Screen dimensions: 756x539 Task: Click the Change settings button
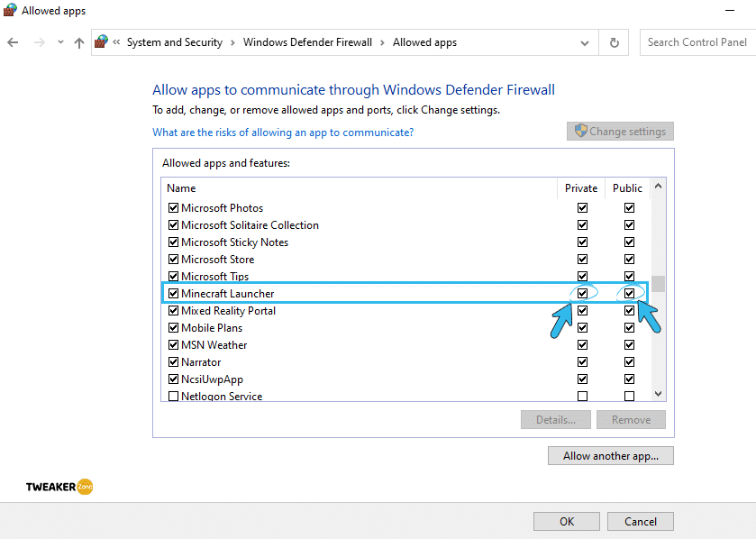tap(620, 131)
